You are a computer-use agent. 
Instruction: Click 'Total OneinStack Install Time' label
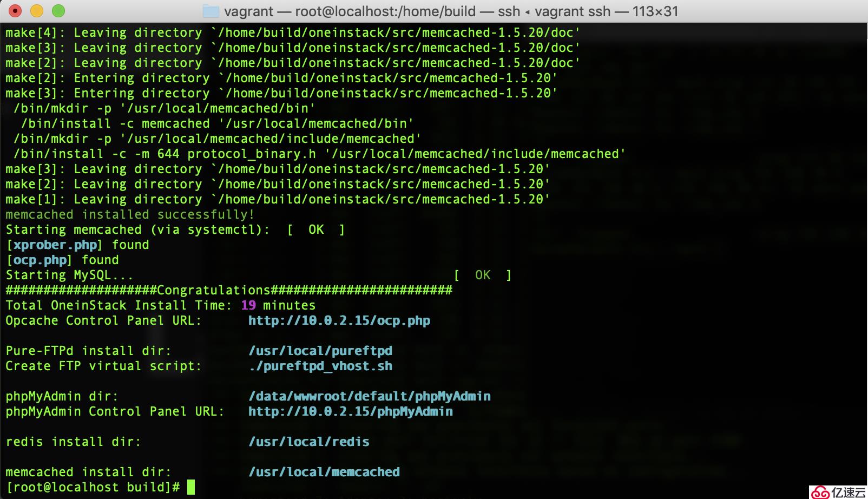pyautogui.click(x=119, y=305)
